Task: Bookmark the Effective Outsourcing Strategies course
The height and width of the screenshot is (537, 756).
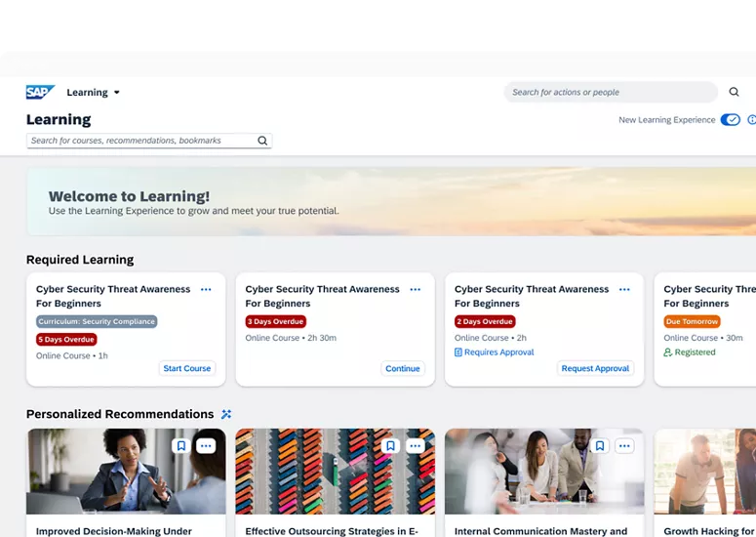Action: coord(390,446)
